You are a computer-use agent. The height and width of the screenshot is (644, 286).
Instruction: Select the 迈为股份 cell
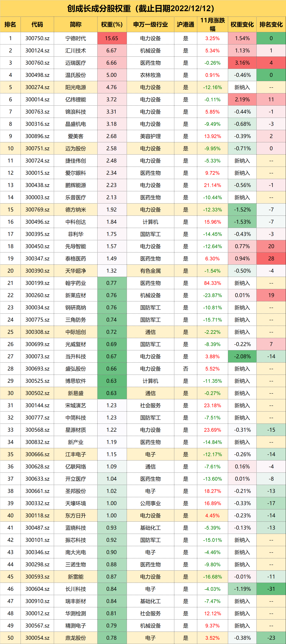pyautogui.click(x=75, y=149)
